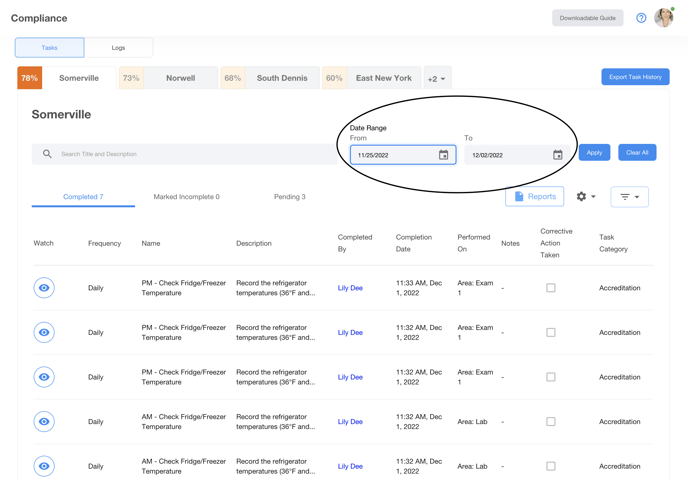Select the Norwell location tab
The height and width of the screenshot is (481, 688).
180,78
